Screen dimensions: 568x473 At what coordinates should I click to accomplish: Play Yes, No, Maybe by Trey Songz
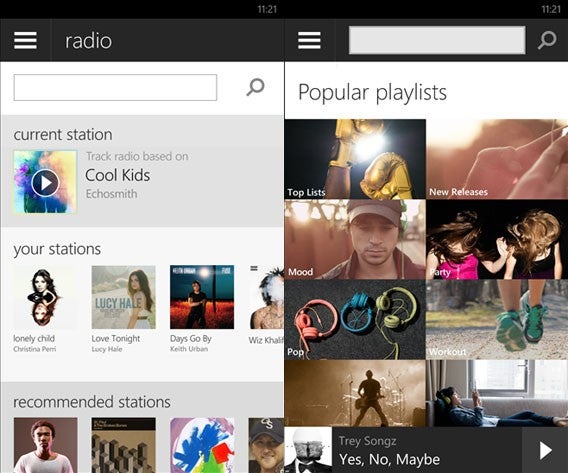click(x=545, y=451)
